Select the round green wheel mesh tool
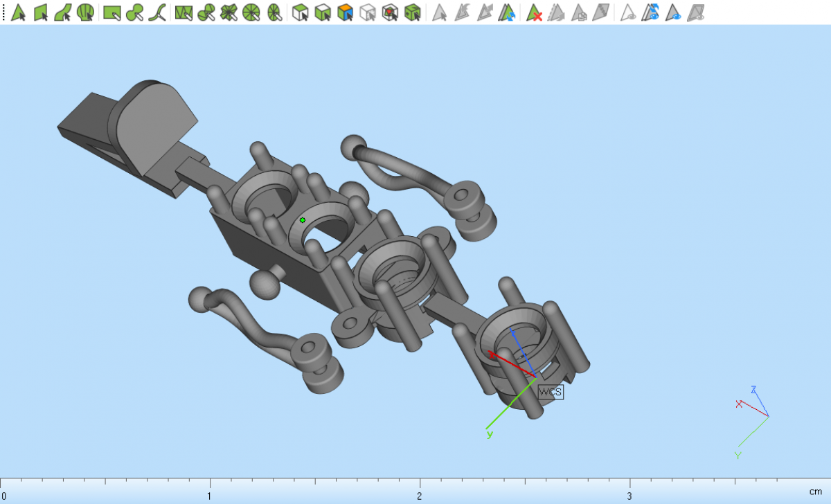Image resolution: width=831 pixels, height=504 pixels. click(x=252, y=12)
